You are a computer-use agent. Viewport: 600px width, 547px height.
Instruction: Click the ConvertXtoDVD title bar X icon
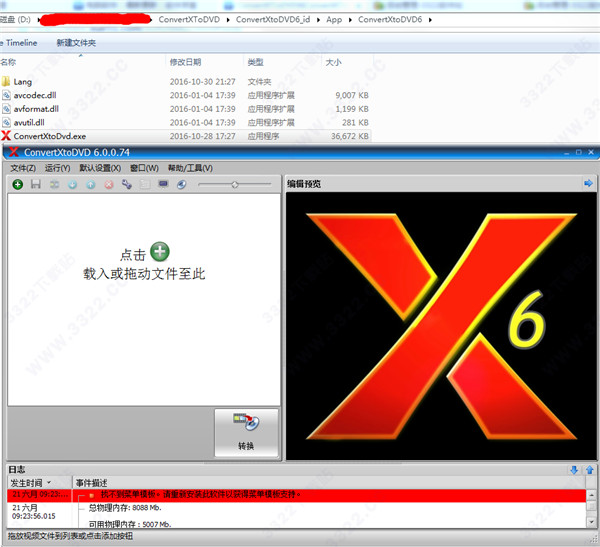click(x=14, y=152)
